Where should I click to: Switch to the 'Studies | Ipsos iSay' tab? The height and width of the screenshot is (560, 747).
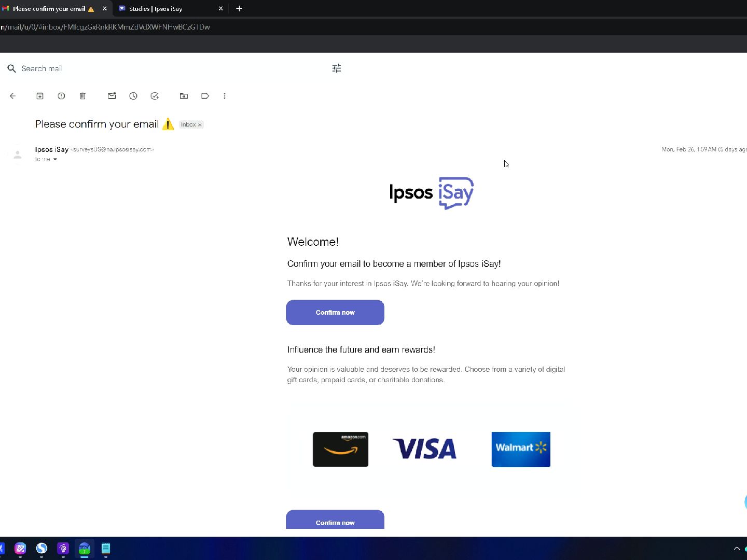(166, 9)
